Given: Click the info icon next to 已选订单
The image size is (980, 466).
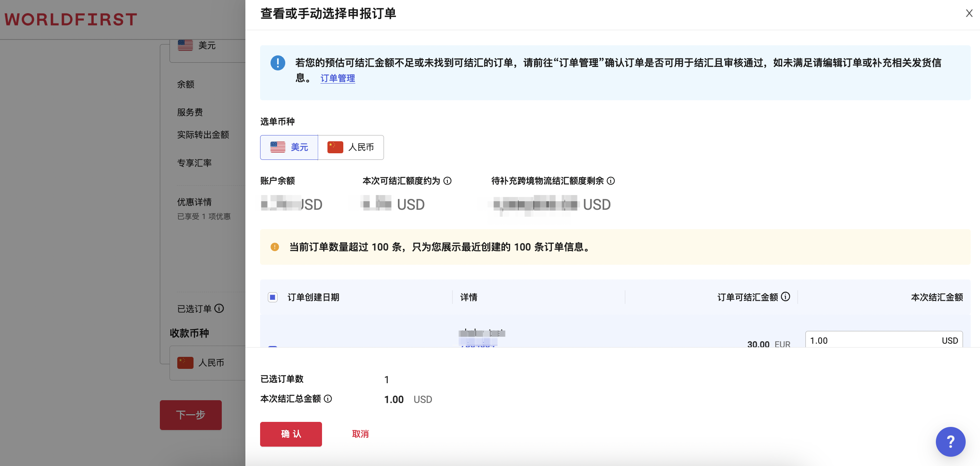Looking at the screenshot, I should 220,309.
